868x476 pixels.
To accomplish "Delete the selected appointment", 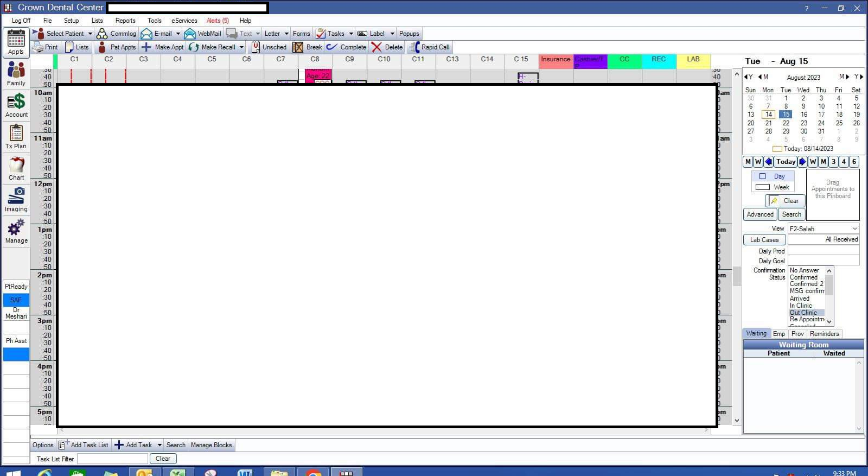I will tap(387, 47).
